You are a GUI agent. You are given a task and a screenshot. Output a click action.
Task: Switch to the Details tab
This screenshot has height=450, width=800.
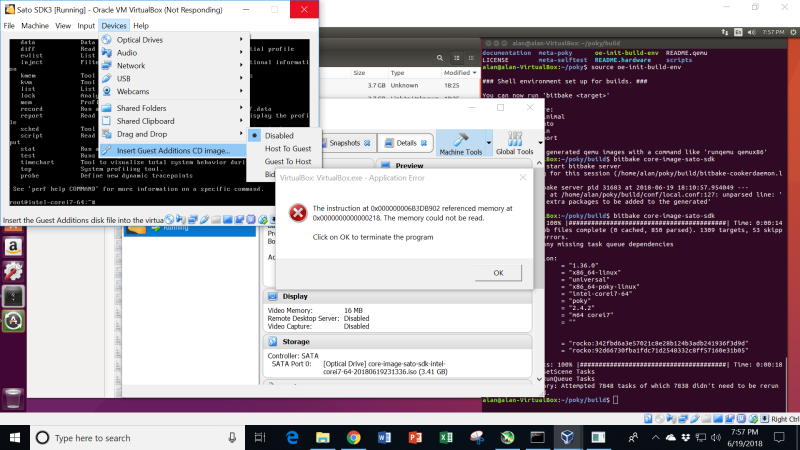pyautogui.click(x=406, y=143)
